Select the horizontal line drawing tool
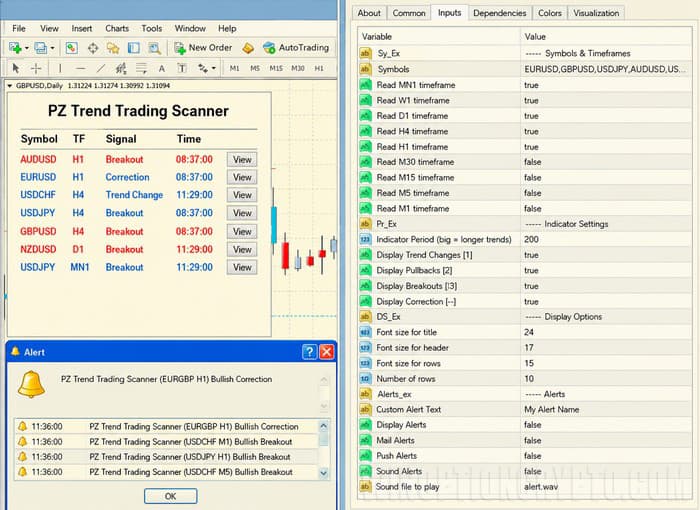 pyautogui.click(x=80, y=68)
